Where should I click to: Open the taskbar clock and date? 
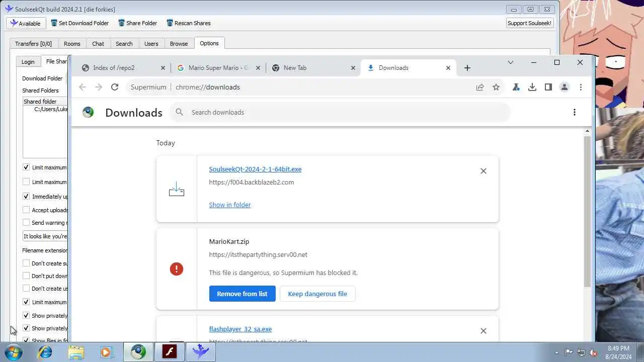[618, 352]
